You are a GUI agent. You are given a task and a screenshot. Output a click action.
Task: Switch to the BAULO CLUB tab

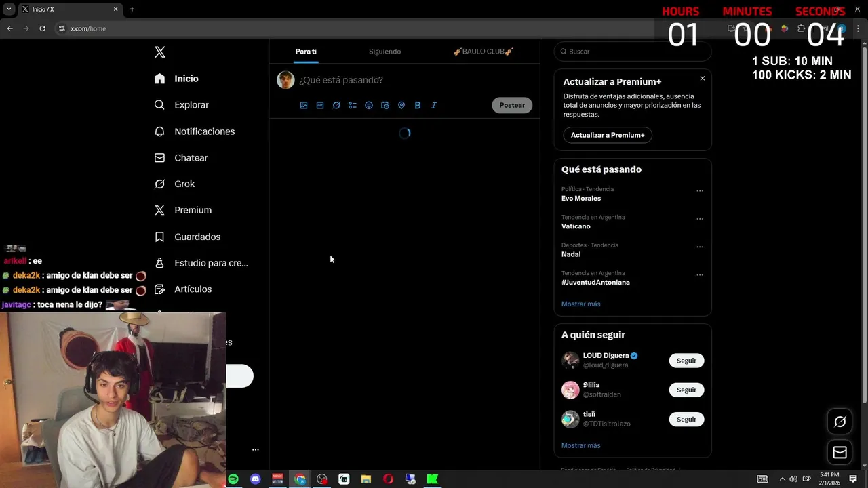pyautogui.click(x=483, y=52)
